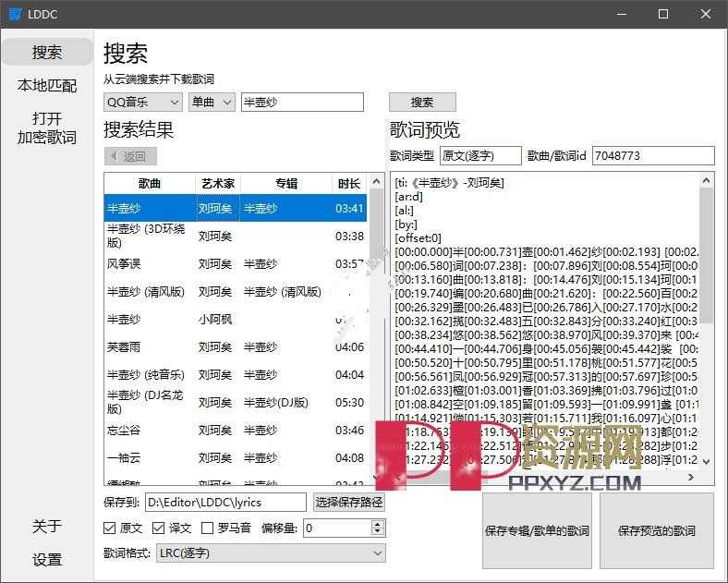The width and height of the screenshot is (728, 583).
Task: Focus the 保存到 path field
Action: [225, 503]
